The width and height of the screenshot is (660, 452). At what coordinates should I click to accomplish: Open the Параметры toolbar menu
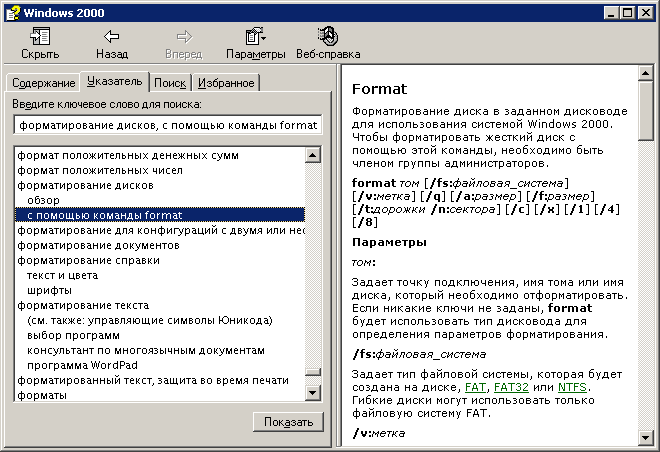click(255, 43)
